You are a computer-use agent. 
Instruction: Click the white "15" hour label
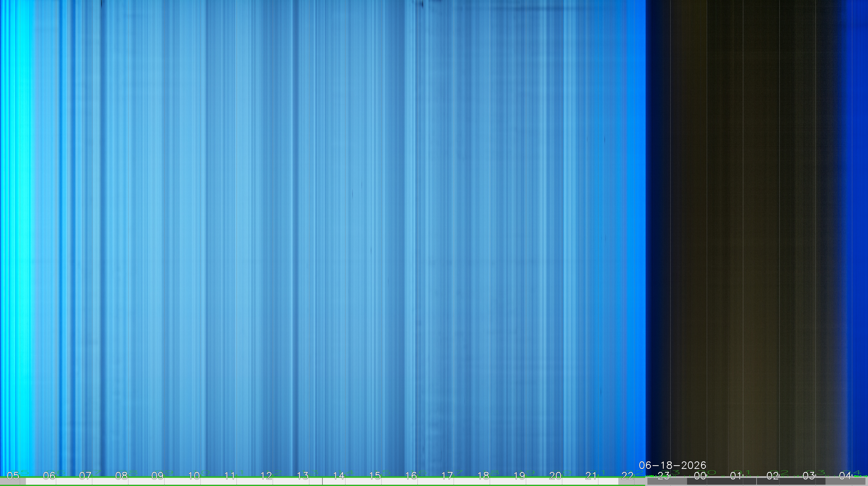click(x=375, y=476)
